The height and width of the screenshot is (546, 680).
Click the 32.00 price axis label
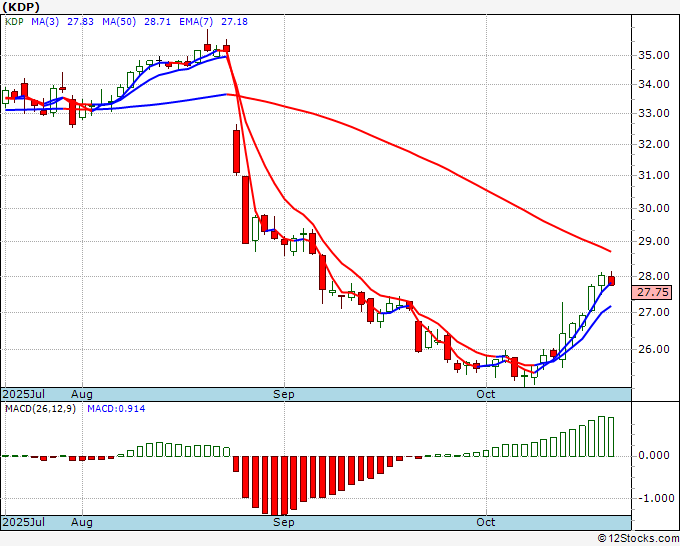pyautogui.click(x=654, y=144)
